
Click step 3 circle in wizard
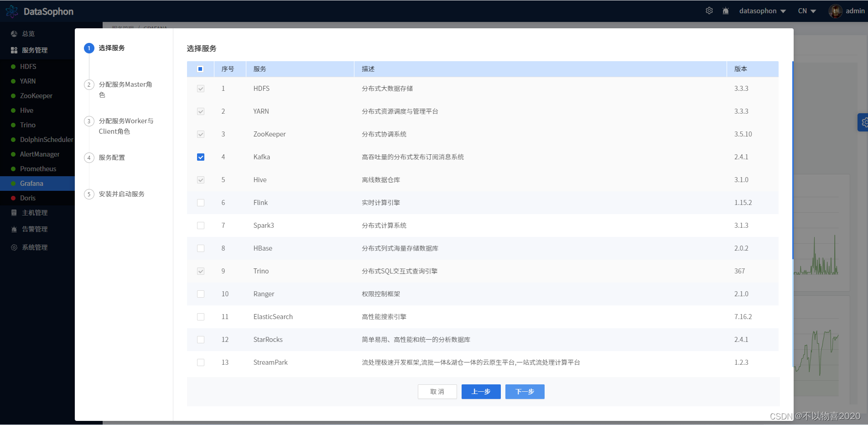(x=89, y=121)
